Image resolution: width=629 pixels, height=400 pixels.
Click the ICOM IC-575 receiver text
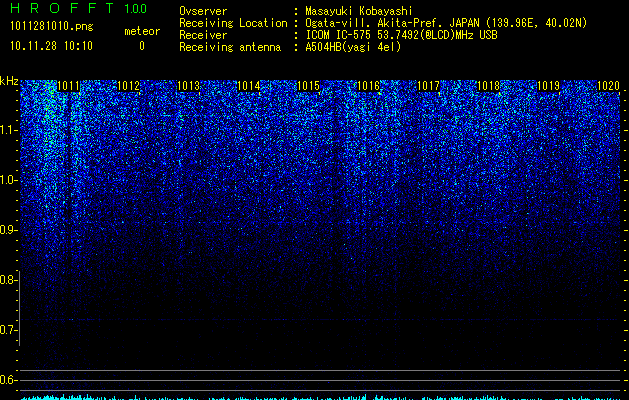click(401, 35)
